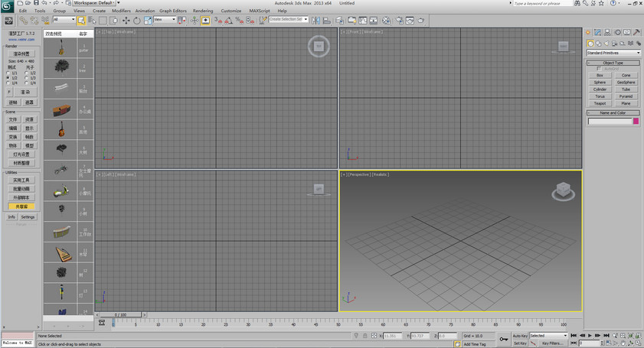Open the Modify tab in command panel
This screenshot has height=348, width=644.
(x=599, y=33)
